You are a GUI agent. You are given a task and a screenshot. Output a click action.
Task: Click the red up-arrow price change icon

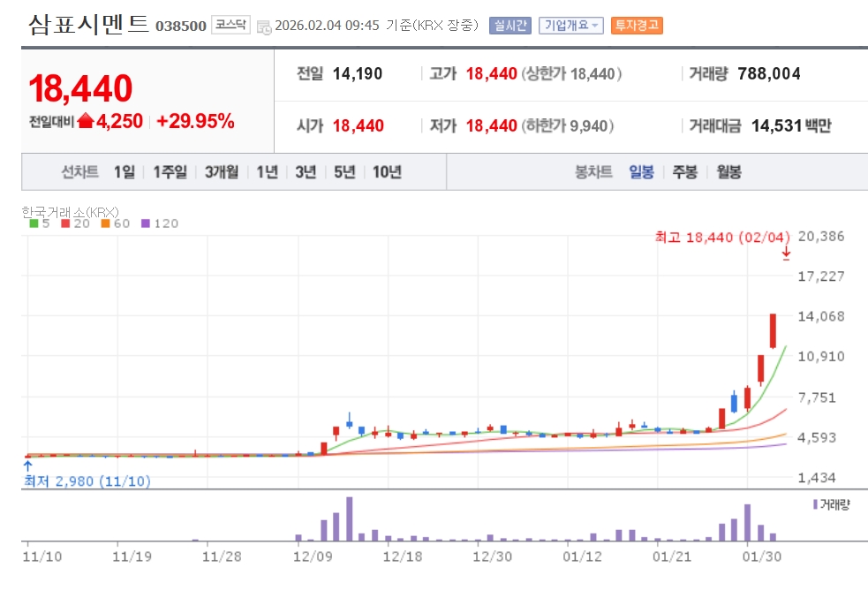[x=85, y=122]
